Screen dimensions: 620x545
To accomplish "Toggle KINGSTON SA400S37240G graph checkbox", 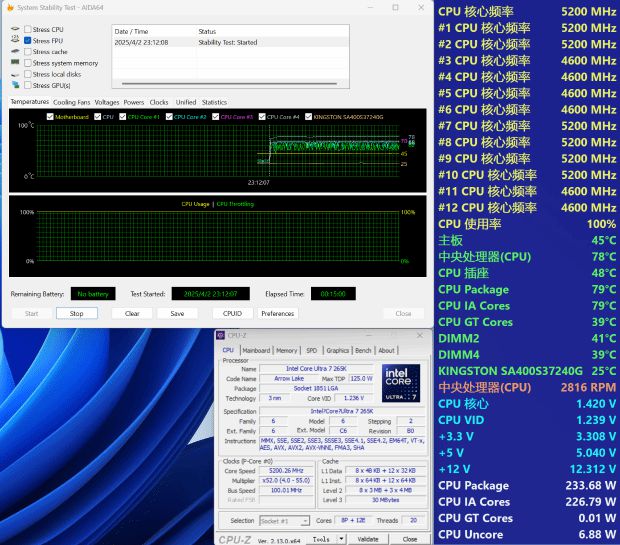I will coord(308,117).
